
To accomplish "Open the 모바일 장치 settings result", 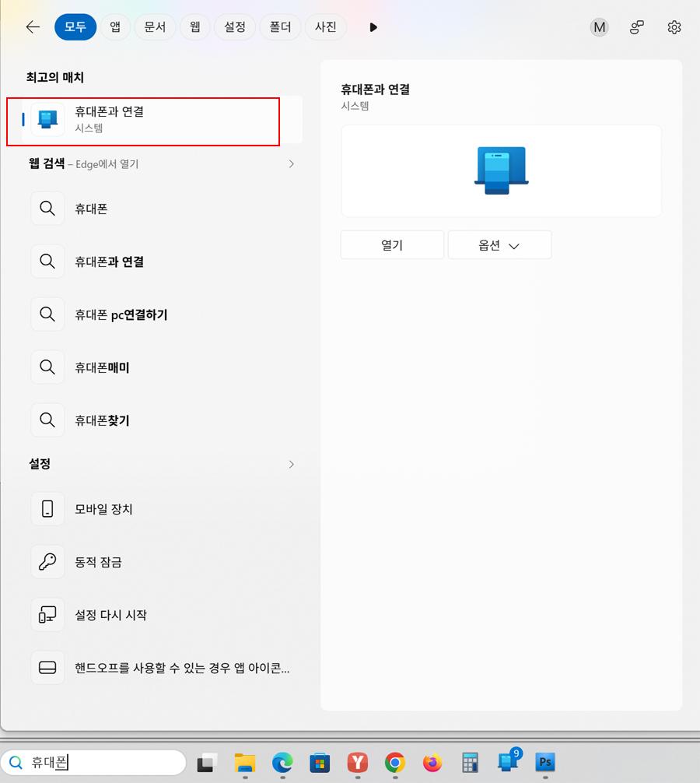I will coord(161,509).
